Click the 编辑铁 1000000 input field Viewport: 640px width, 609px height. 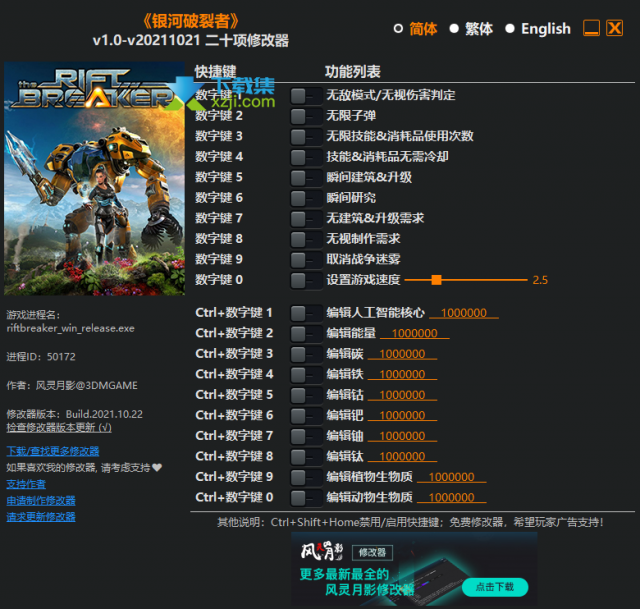(x=402, y=374)
